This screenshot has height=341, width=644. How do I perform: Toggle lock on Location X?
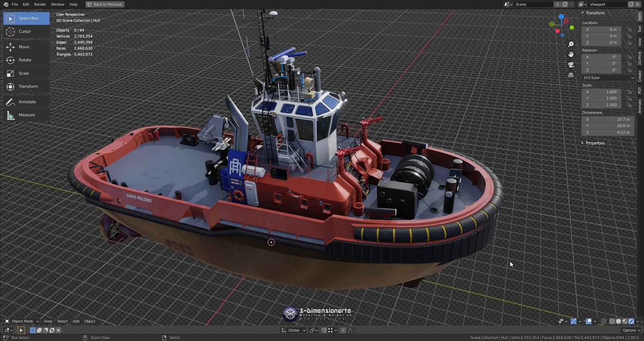tap(630, 29)
